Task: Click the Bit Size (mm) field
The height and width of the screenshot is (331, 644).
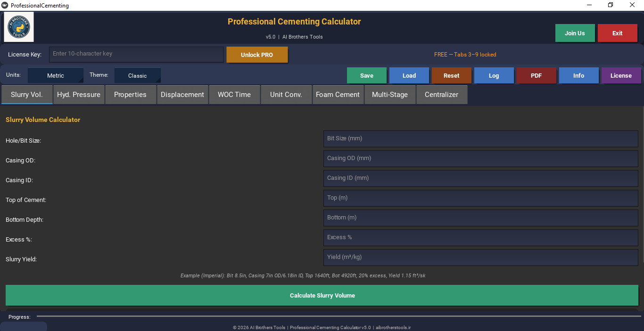Action: click(x=480, y=139)
